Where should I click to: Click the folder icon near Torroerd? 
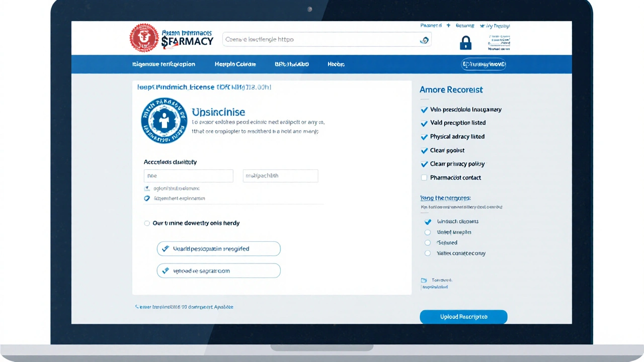[x=423, y=280]
